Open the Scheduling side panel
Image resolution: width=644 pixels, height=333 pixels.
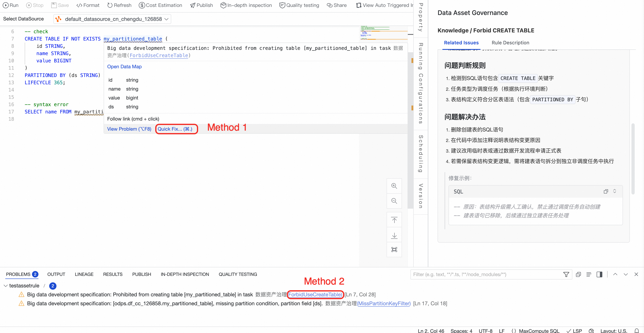421,154
